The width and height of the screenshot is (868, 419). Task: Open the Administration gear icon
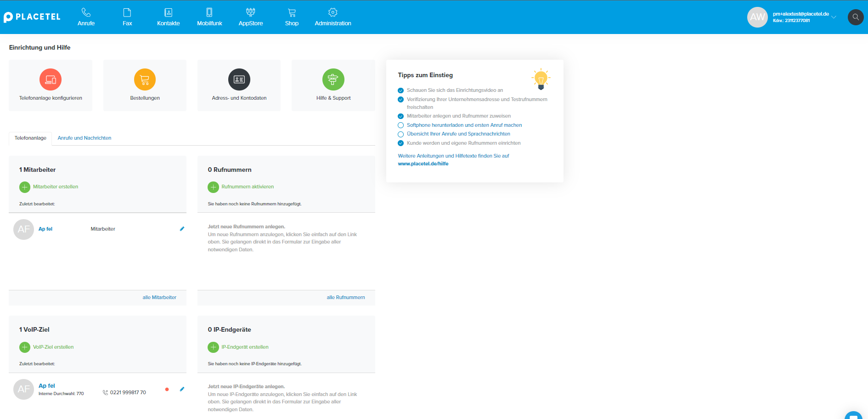coord(333,12)
